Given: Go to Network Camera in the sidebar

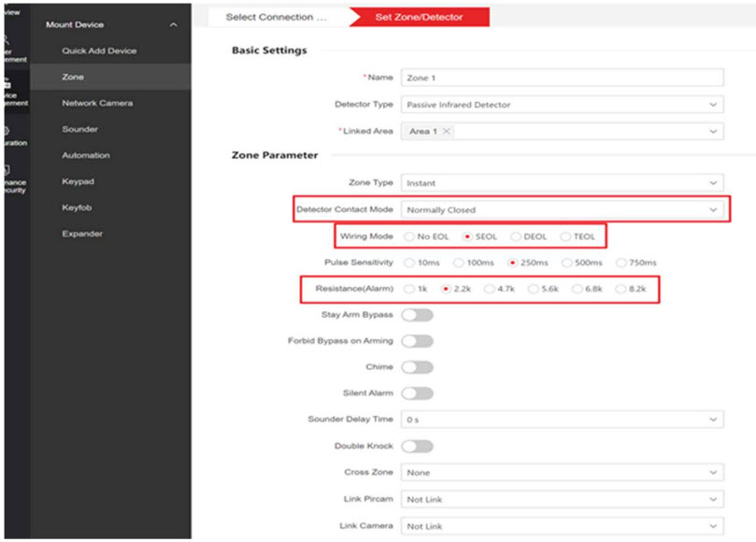Looking at the screenshot, I should pyautogui.click(x=97, y=103).
